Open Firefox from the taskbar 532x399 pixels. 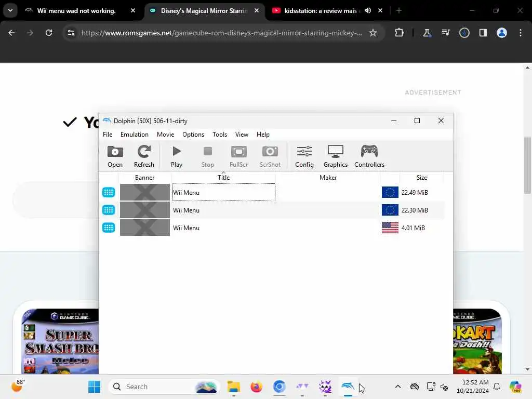(x=256, y=387)
